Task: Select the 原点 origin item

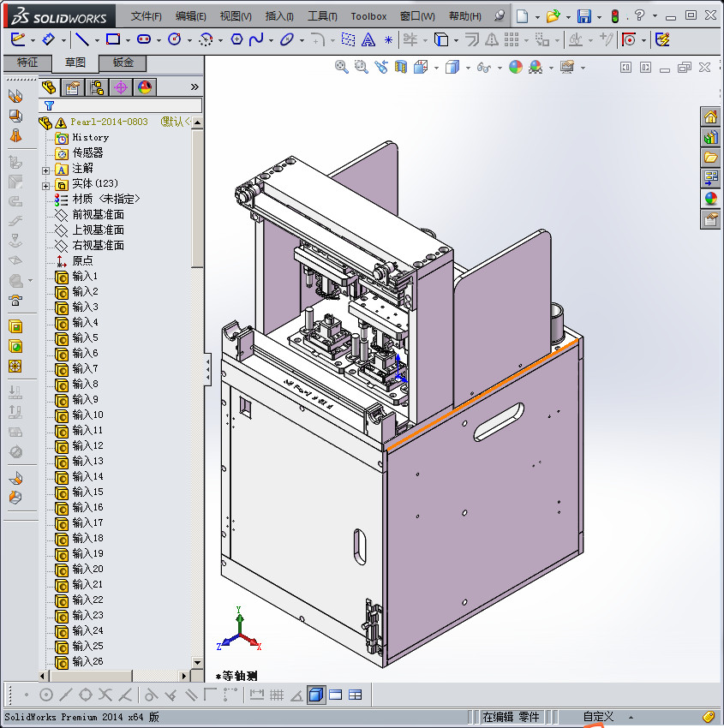Action: [x=82, y=260]
